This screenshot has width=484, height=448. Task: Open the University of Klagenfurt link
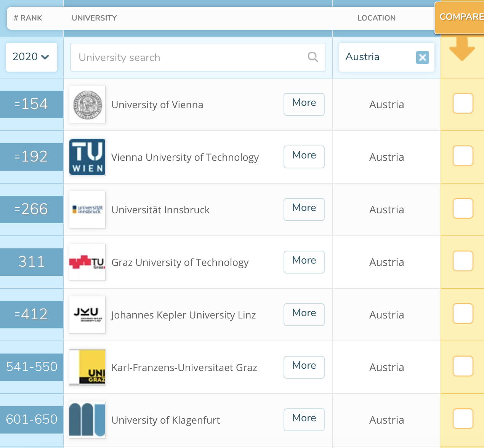coord(165,420)
